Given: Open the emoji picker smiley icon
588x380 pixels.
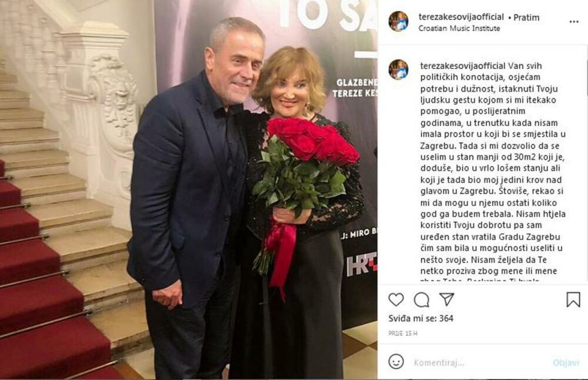Looking at the screenshot, I should click(x=396, y=362).
